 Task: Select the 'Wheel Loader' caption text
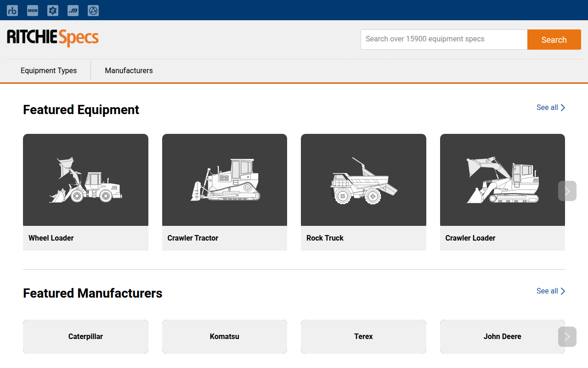coord(51,238)
